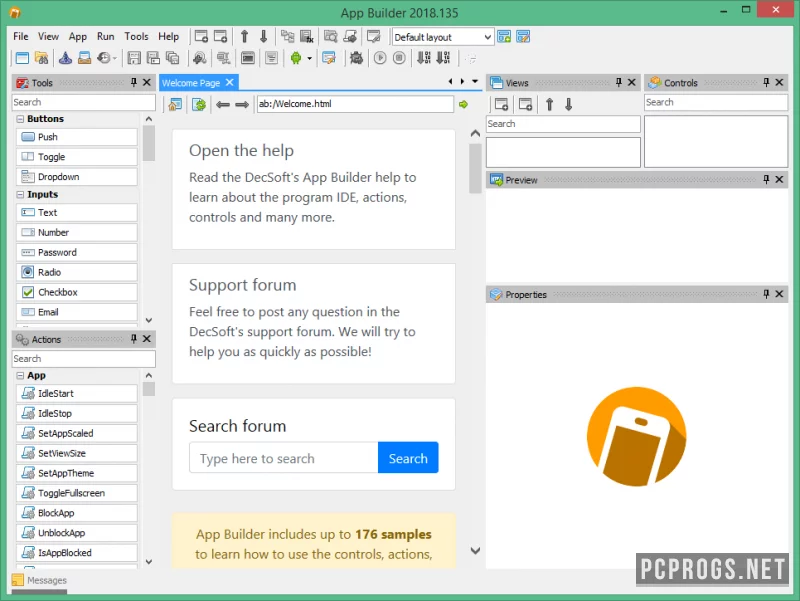800x601 pixels.
Task: Click the Tools panel Search field
Action: pyautogui.click(x=84, y=102)
